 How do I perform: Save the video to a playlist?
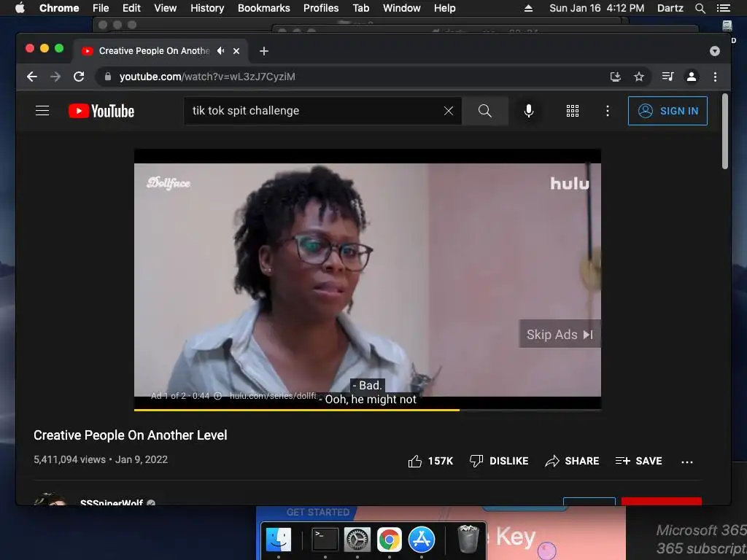click(638, 461)
